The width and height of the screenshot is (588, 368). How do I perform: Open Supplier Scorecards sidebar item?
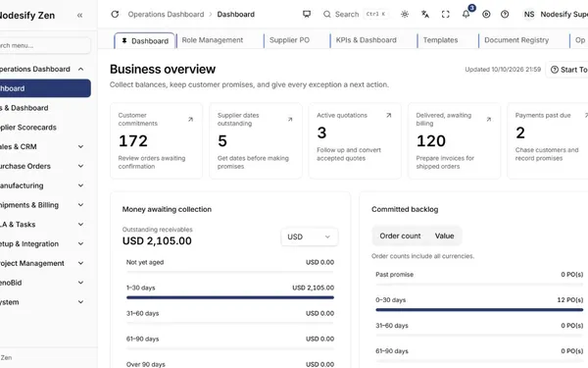[x=44, y=128]
